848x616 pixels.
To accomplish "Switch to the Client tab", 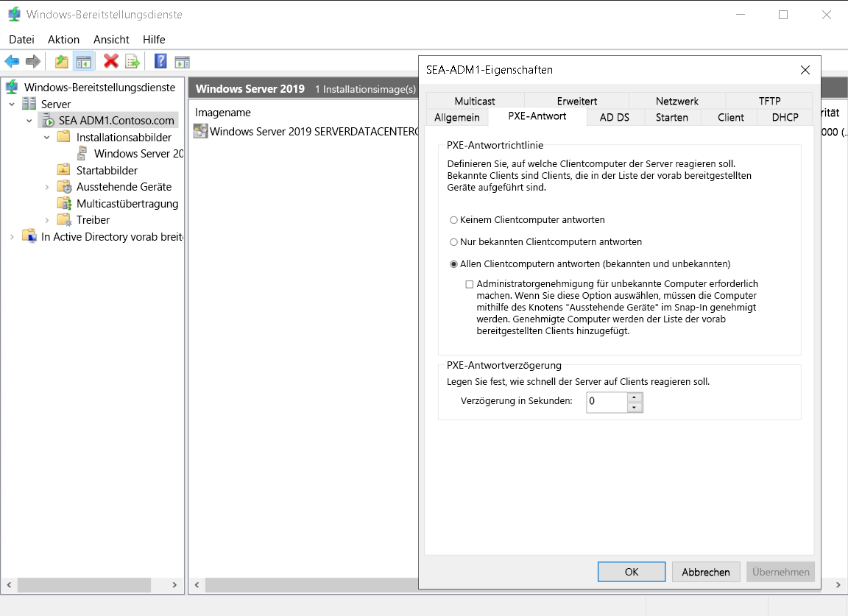I will 731,117.
